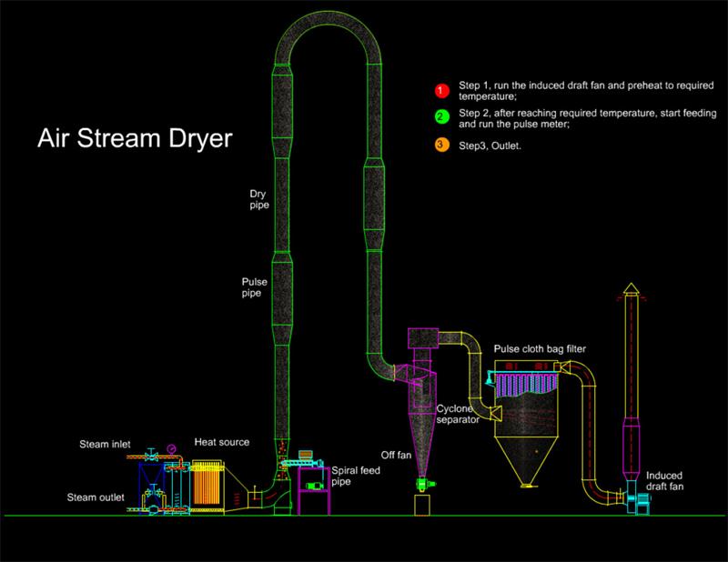Click the green spiral feed motor

tap(312, 488)
